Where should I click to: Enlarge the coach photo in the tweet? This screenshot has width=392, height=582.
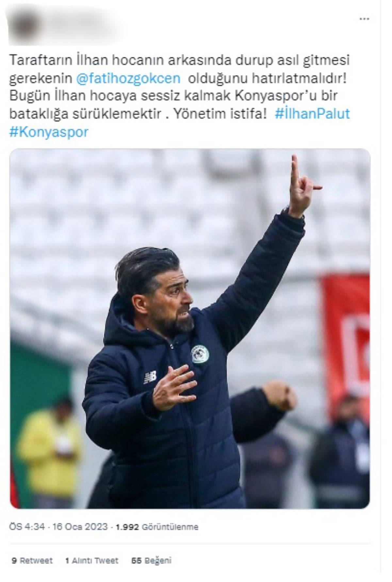click(x=190, y=328)
